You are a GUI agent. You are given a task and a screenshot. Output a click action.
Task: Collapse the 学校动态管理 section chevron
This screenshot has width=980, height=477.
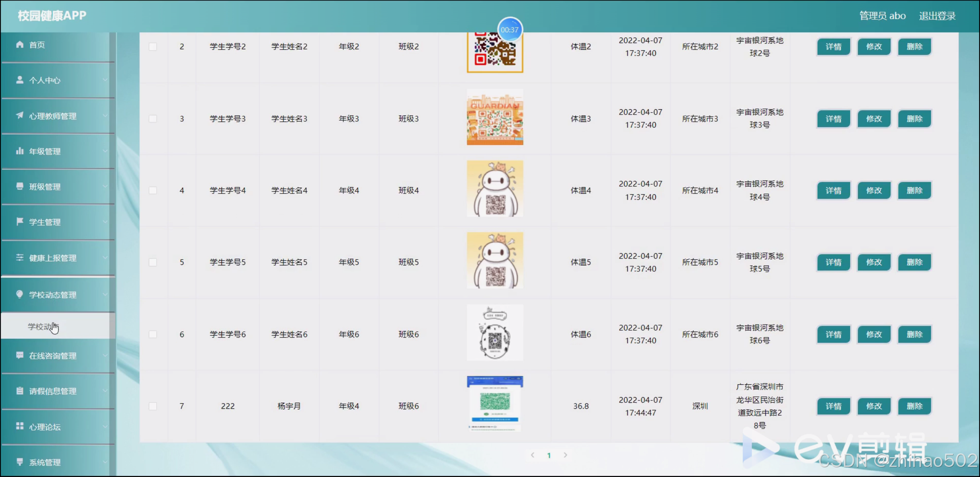pos(105,294)
